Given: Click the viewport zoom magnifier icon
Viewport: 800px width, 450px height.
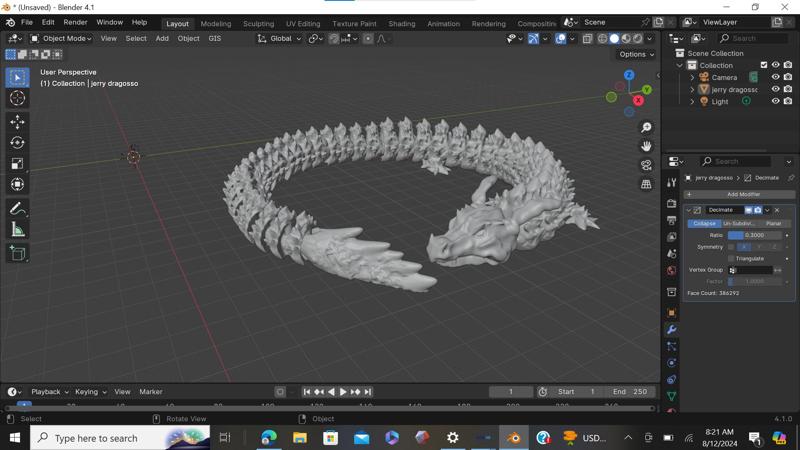Looking at the screenshot, I should [x=646, y=127].
